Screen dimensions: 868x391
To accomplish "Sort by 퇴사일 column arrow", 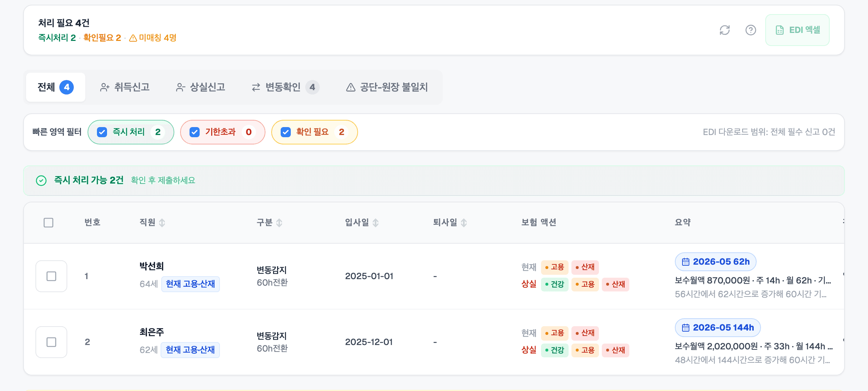I will click(464, 223).
